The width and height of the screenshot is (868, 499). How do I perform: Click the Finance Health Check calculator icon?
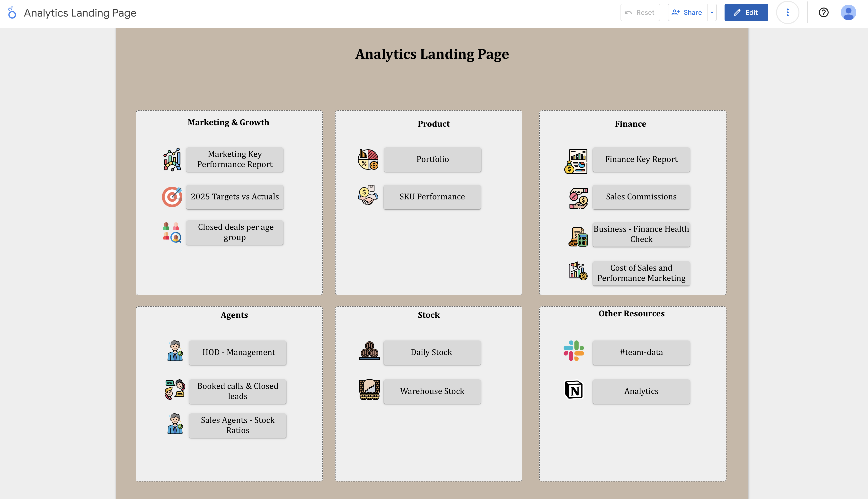[578, 237]
